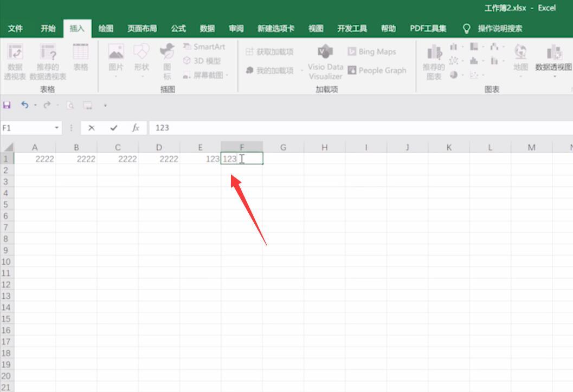Insert a scatter or bubble chart
This screenshot has height=392, width=573.
tap(474, 75)
